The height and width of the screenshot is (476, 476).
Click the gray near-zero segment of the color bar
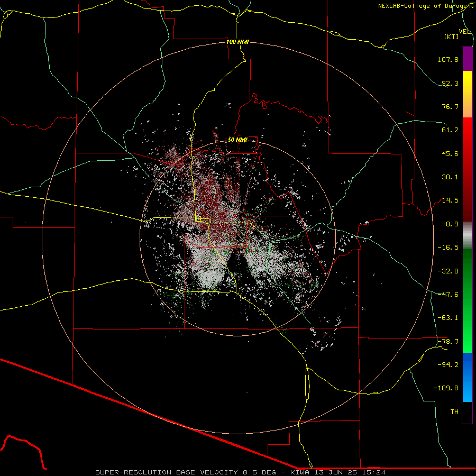point(467,235)
